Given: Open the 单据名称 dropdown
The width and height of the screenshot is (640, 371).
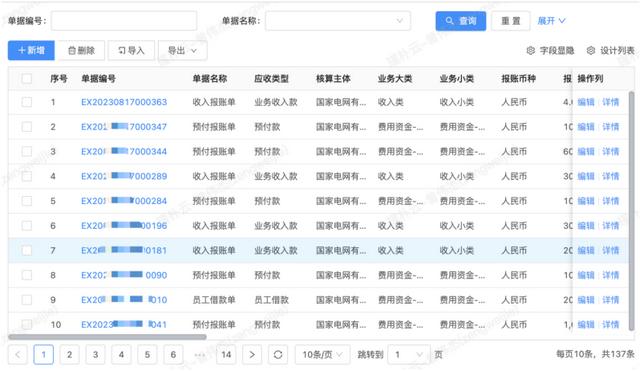Looking at the screenshot, I should pyautogui.click(x=338, y=21).
